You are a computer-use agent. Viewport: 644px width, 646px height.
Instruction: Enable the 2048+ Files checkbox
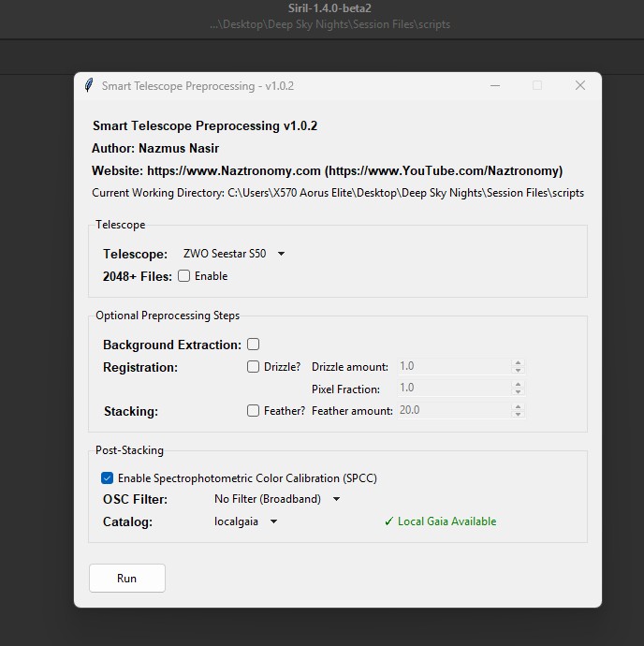(x=183, y=275)
